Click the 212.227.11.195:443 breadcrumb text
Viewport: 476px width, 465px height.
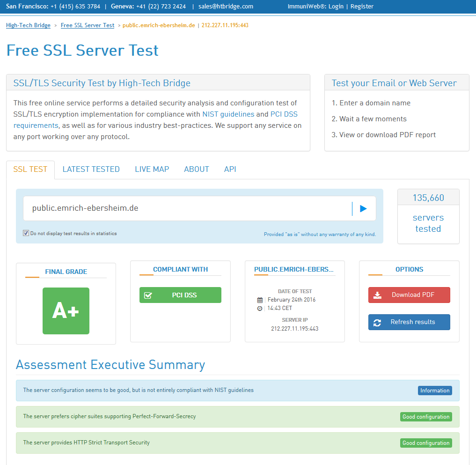[225, 25]
